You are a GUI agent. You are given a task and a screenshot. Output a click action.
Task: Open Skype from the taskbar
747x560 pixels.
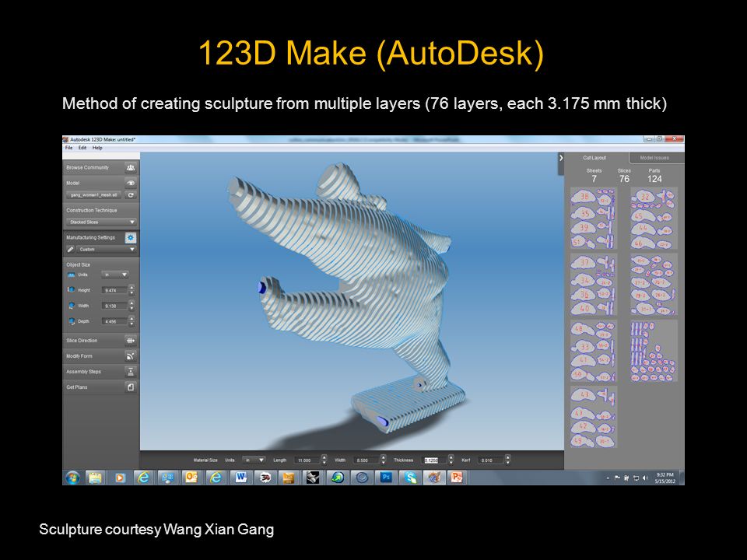pos(410,477)
